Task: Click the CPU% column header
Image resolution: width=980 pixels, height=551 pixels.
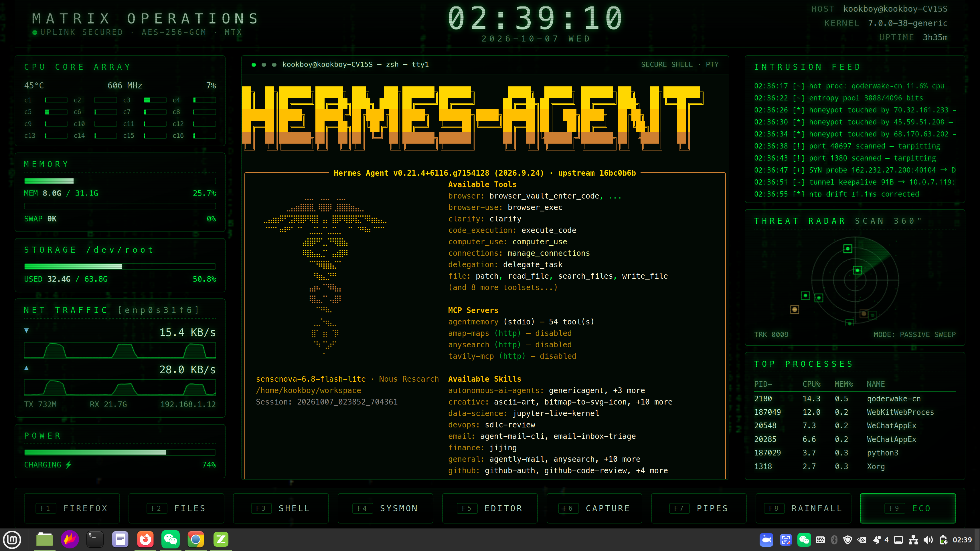Action: click(811, 384)
